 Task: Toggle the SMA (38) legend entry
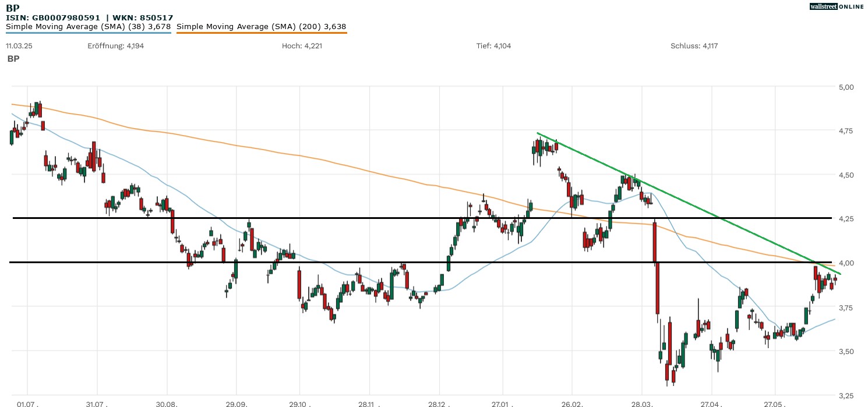(x=89, y=27)
